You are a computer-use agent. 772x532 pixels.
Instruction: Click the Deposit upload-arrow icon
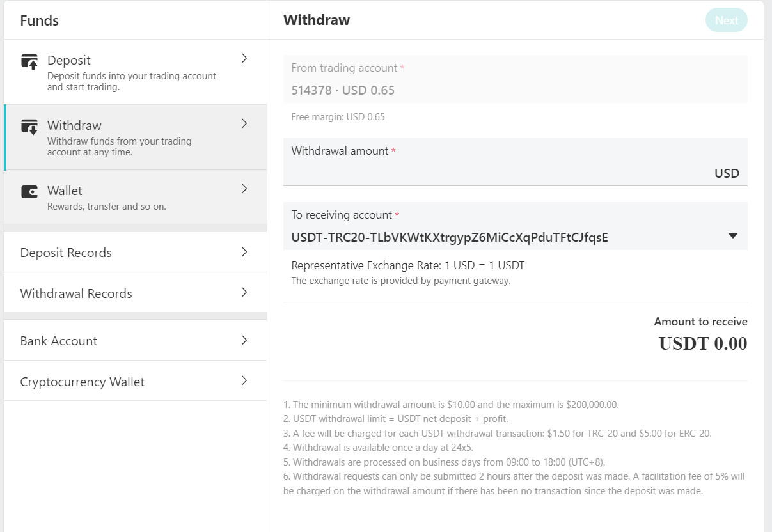point(29,62)
